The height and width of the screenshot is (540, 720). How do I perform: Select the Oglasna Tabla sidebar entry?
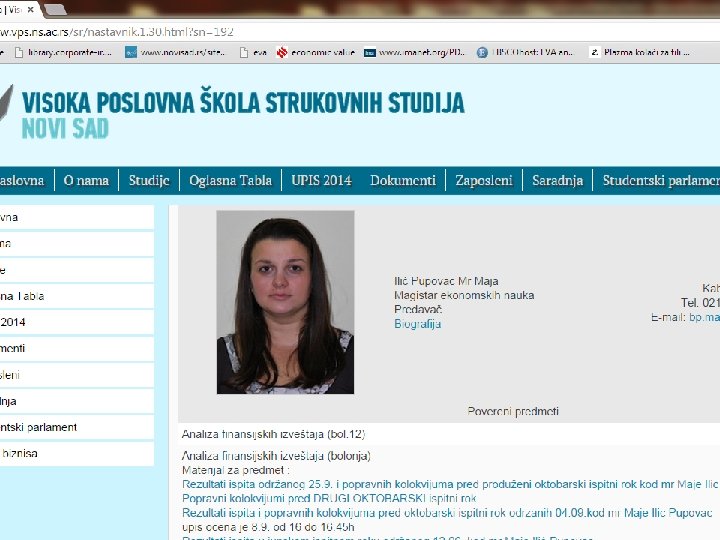(x=77, y=296)
